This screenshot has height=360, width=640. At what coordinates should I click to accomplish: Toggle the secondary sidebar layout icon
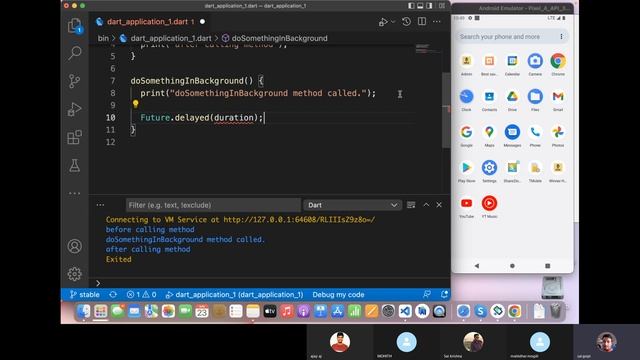pyautogui.click(x=429, y=6)
